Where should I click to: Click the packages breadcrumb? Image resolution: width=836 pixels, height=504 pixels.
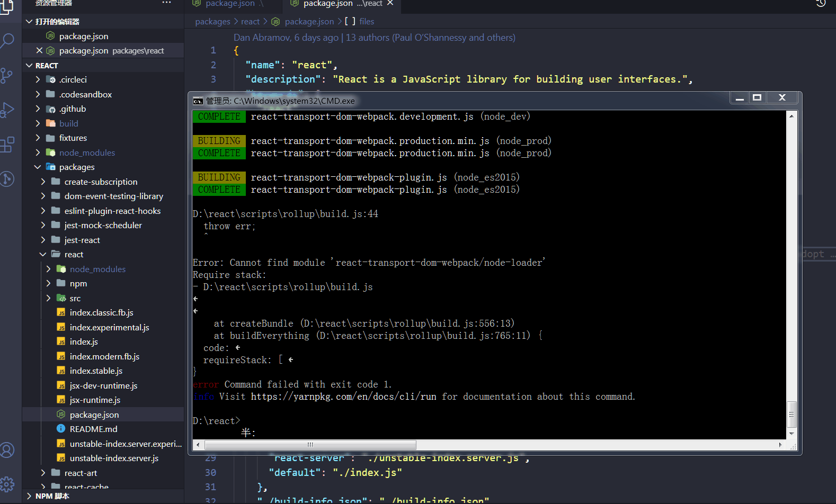(212, 22)
